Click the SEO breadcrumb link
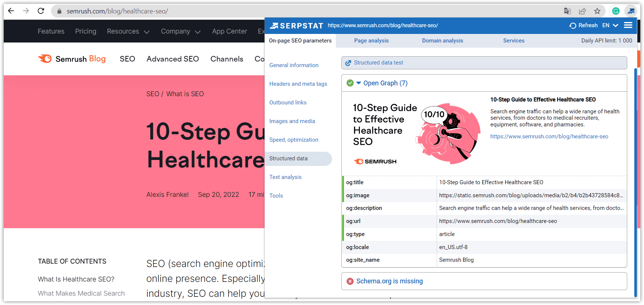The width and height of the screenshot is (644, 305). point(153,94)
